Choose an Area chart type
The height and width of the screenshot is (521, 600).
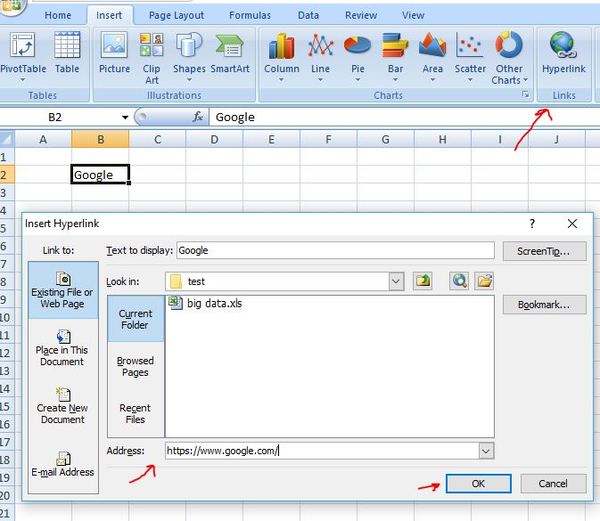(x=432, y=57)
